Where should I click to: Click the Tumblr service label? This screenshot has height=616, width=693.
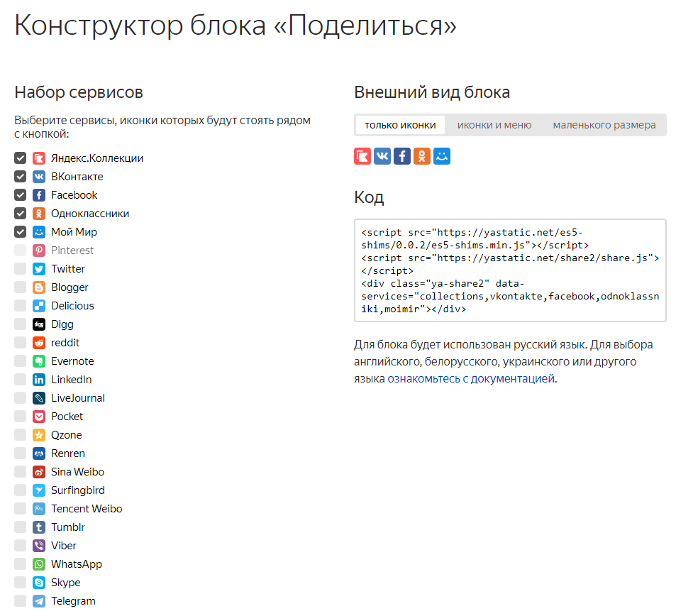[67, 527]
